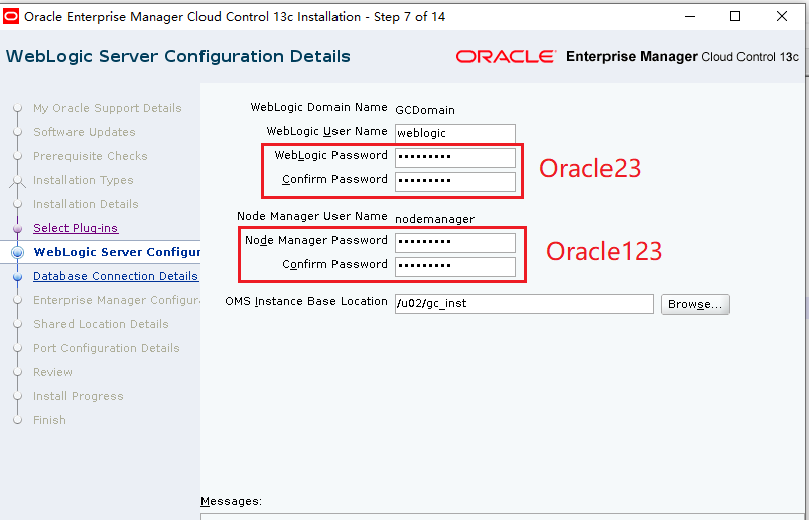Maximize the installer window
This screenshot has width=809, height=520.
(735, 17)
